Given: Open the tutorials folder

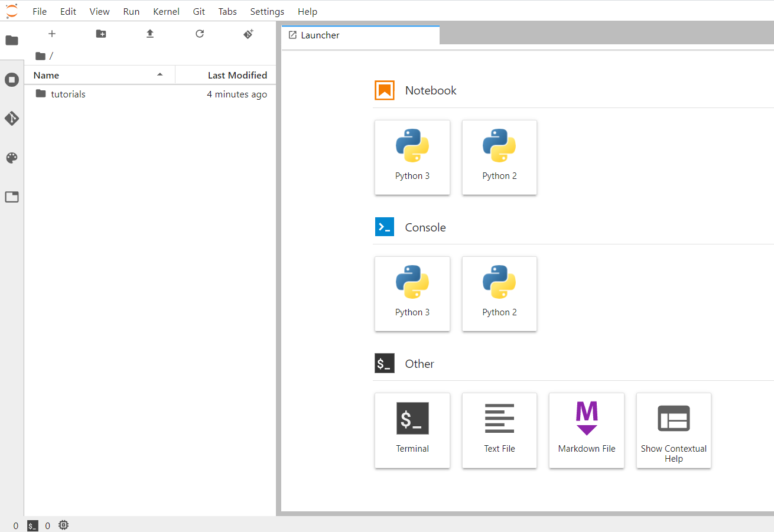Looking at the screenshot, I should 68,94.
